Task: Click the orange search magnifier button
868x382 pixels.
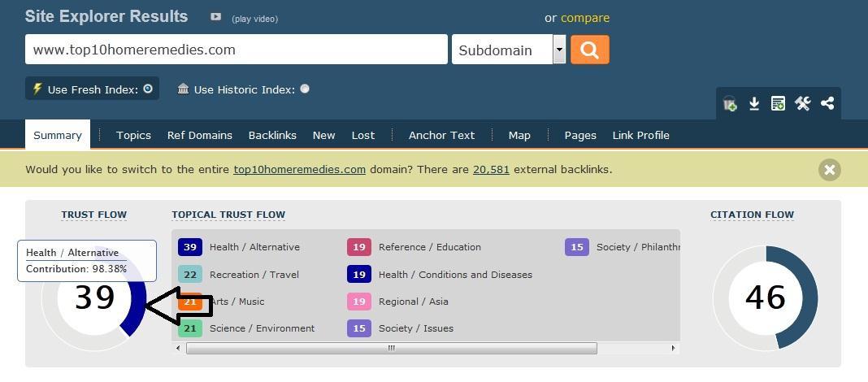Action: point(589,50)
